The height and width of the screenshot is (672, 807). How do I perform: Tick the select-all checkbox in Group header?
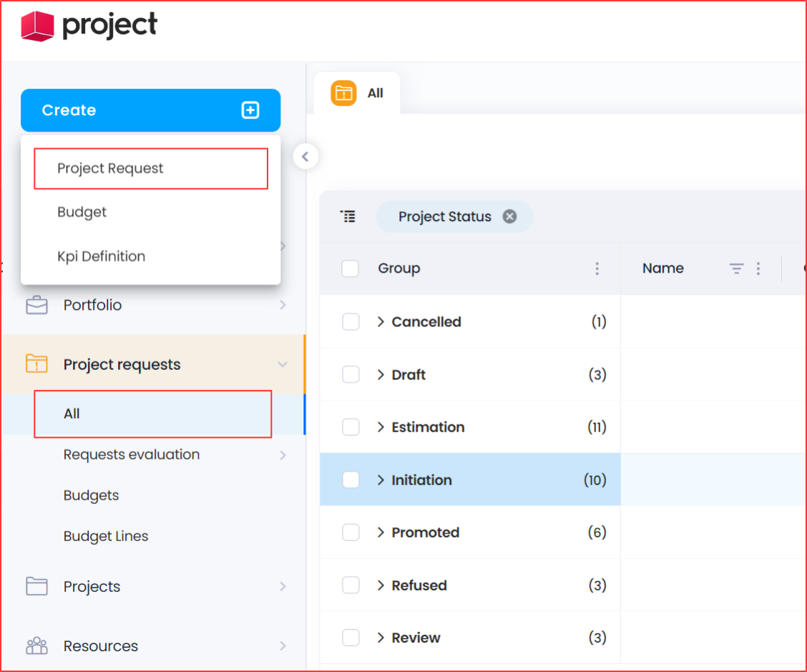(350, 268)
